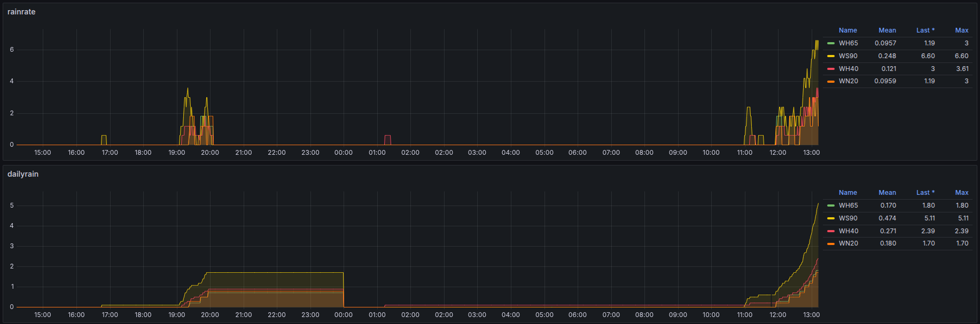980x324 pixels.
Task: Open the dailyrain panel title menu
Action: click(23, 174)
